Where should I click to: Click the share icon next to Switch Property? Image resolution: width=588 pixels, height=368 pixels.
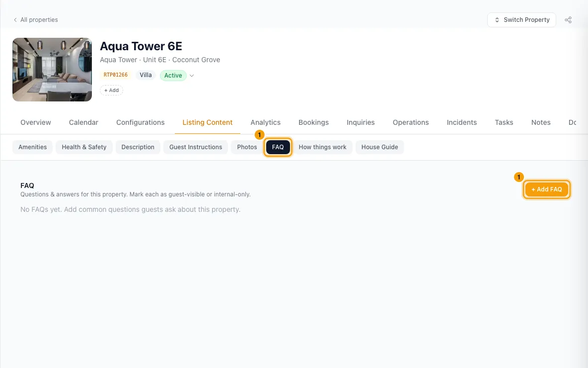pyautogui.click(x=568, y=20)
